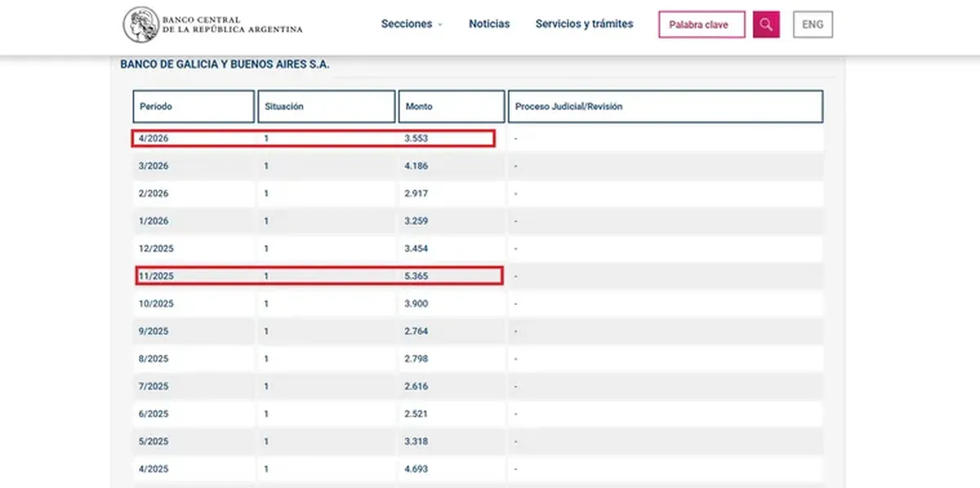Click amount 2.764 in the table
This screenshot has height=488, width=980.
pyautogui.click(x=416, y=331)
